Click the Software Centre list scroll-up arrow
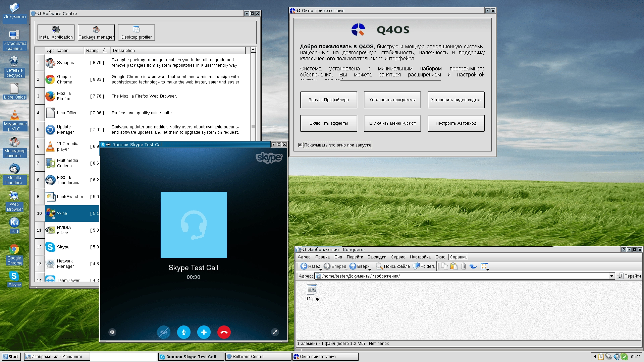Viewport: 644px width, 362px height. [x=253, y=50]
